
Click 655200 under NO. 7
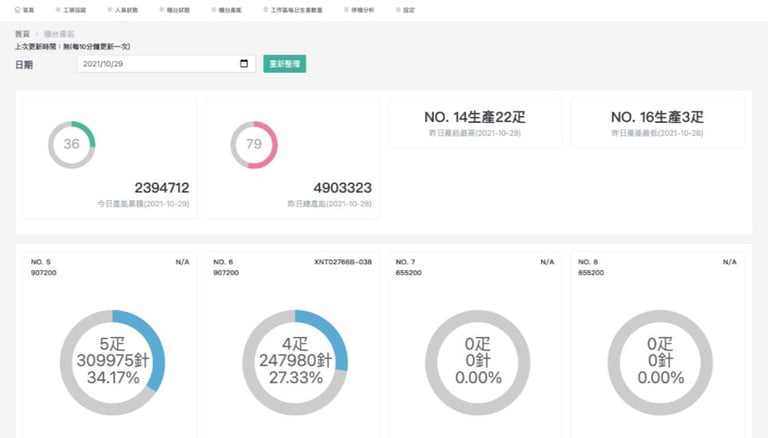click(x=408, y=273)
